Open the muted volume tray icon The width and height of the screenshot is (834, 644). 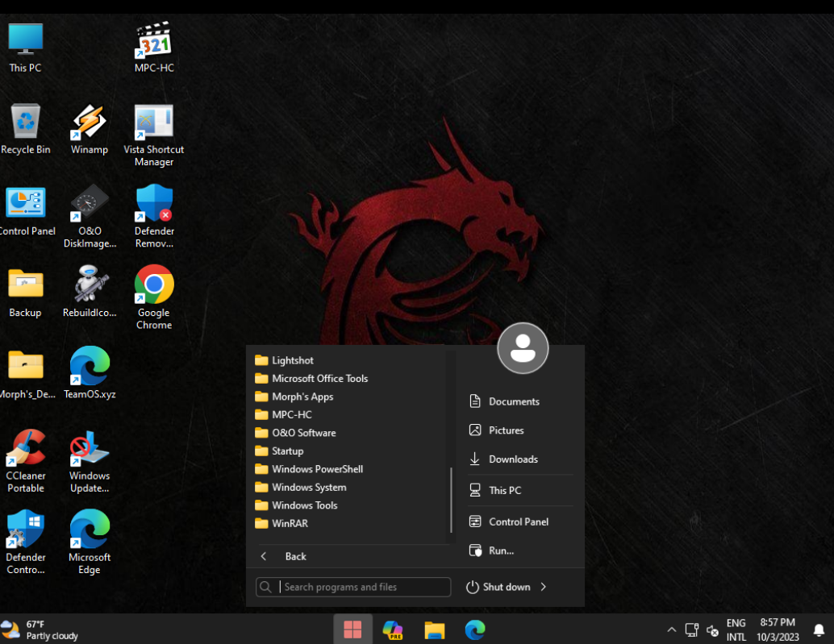(x=712, y=630)
